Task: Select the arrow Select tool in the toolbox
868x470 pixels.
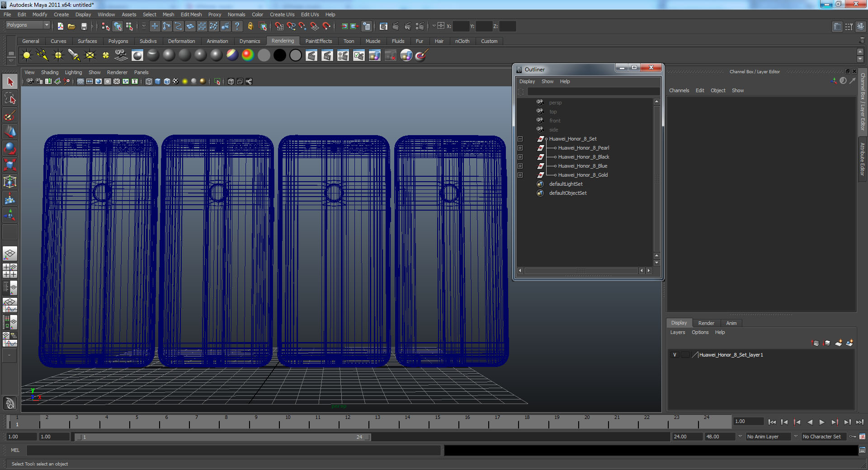Action: [x=10, y=82]
